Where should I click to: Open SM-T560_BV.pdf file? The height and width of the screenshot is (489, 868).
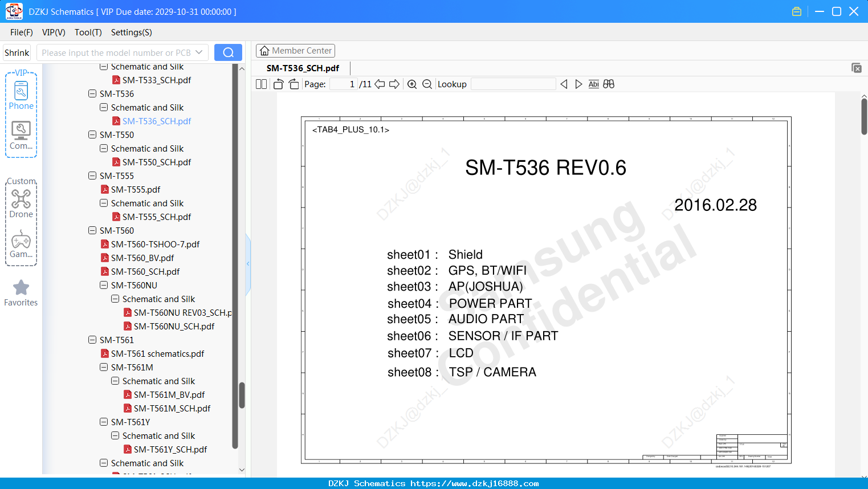pyautogui.click(x=137, y=258)
